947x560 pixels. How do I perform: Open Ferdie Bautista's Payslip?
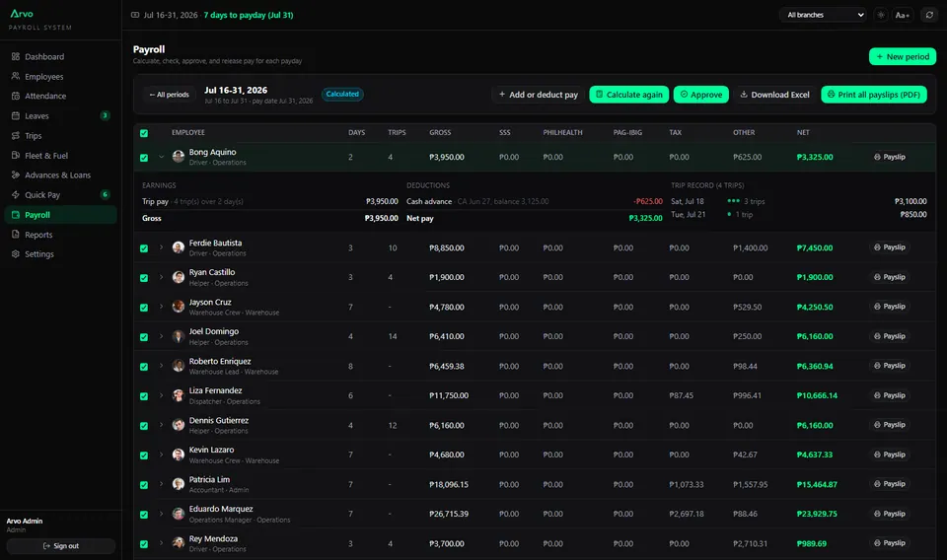pos(890,247)
